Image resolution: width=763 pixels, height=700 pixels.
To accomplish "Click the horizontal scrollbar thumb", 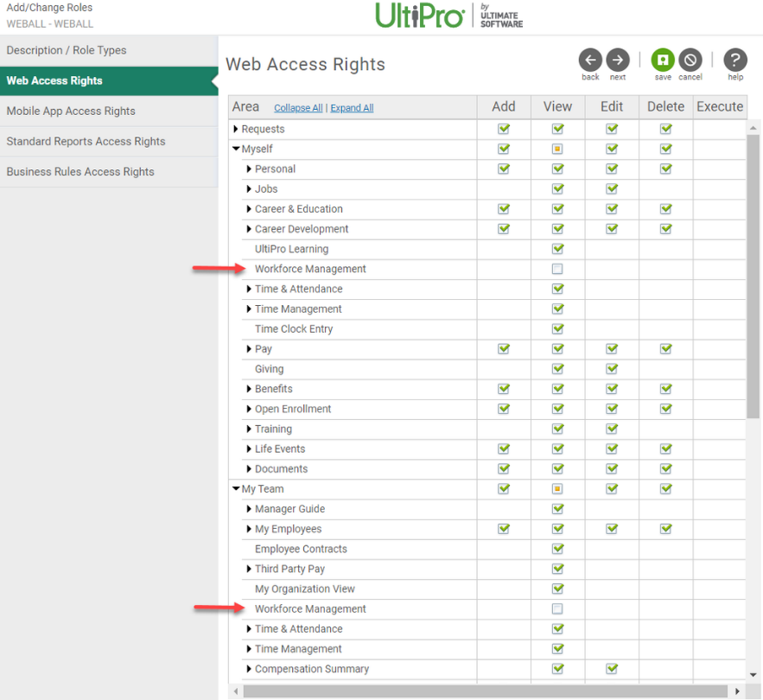I will coord(485,690).
